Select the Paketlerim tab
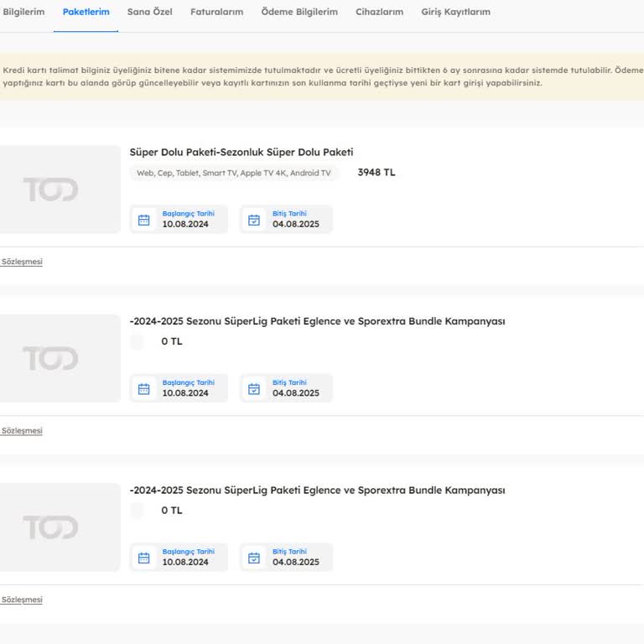The image size is (644, 644). click(86, 12)
